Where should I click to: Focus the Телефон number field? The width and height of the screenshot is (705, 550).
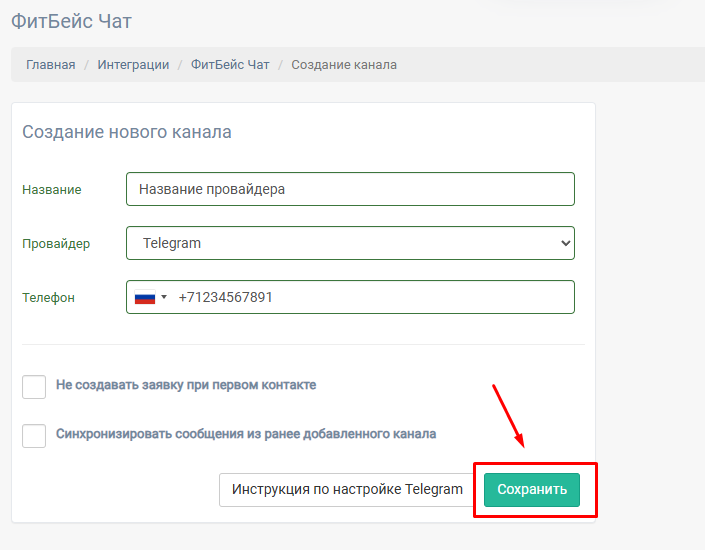350,297
